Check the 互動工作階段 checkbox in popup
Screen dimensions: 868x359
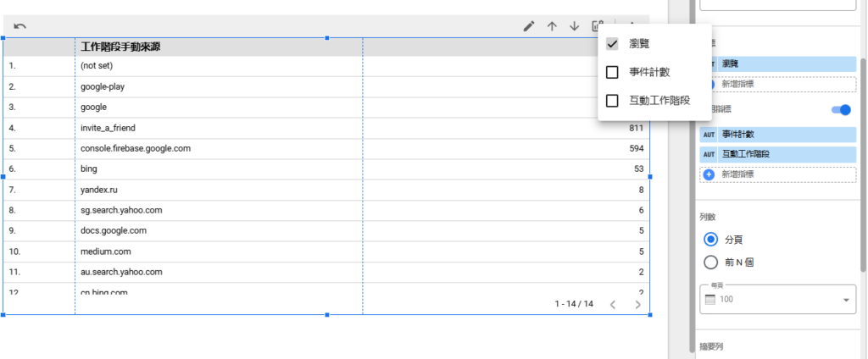coord(612,101)
